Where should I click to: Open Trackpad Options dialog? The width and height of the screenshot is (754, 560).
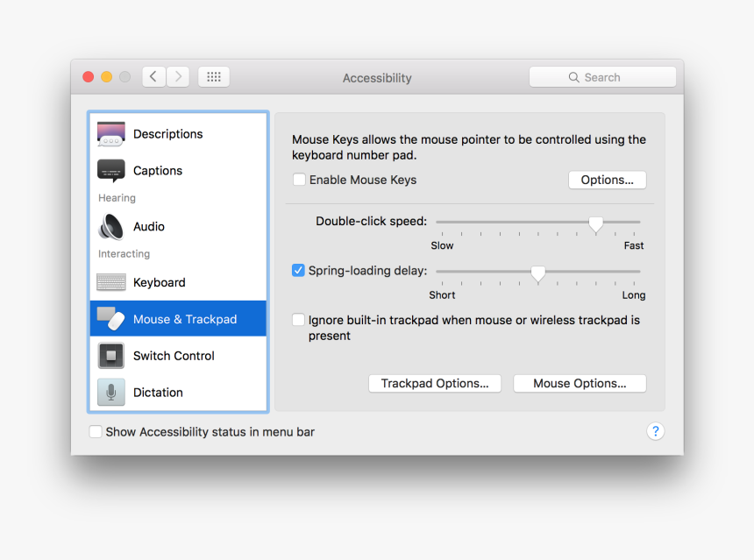pyautogui.click(x=435, y=383)
